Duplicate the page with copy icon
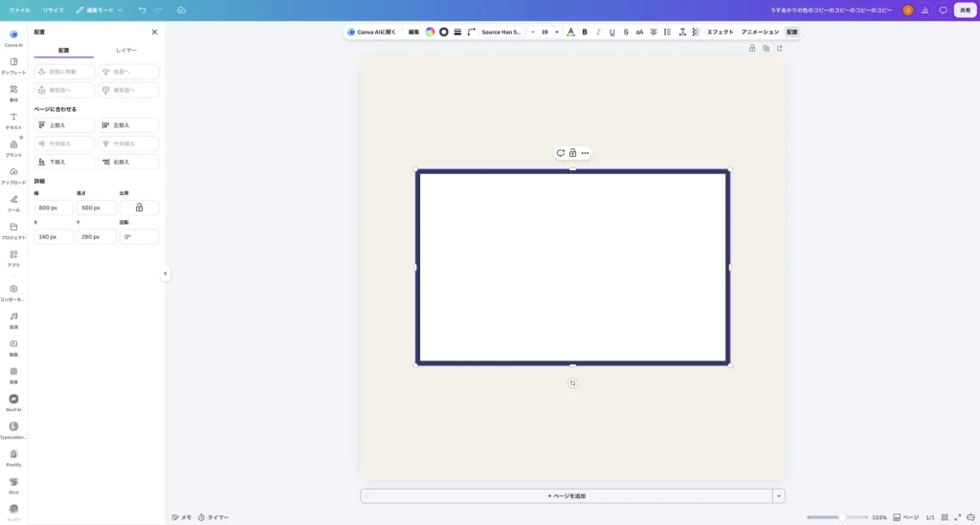 point(766,48)
